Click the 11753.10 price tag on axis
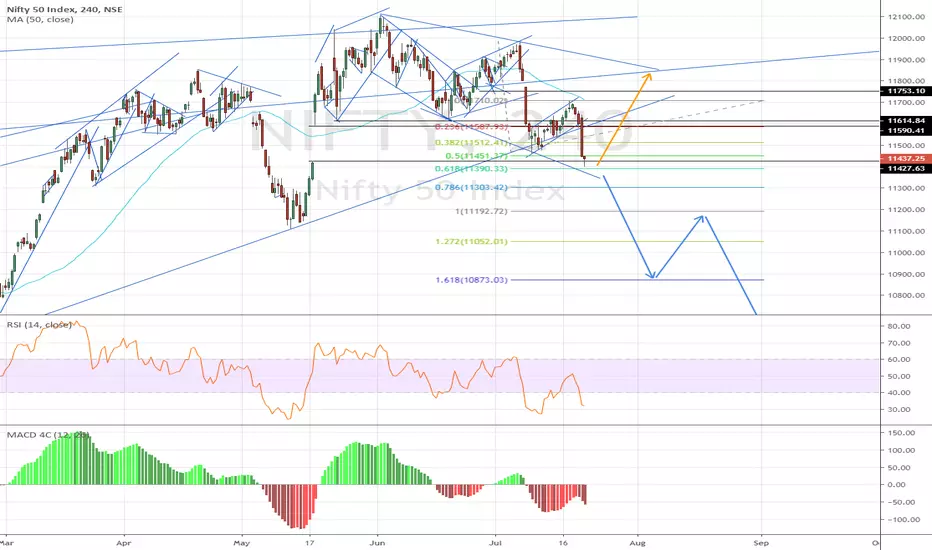This screenshot has height=550, width=932. coord(906,91)
